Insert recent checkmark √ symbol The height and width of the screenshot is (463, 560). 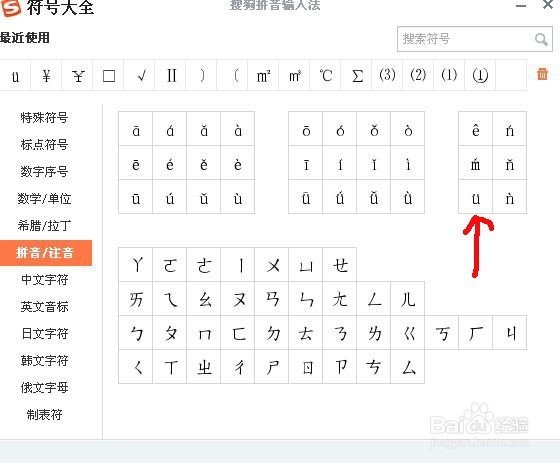coord(139,75)
